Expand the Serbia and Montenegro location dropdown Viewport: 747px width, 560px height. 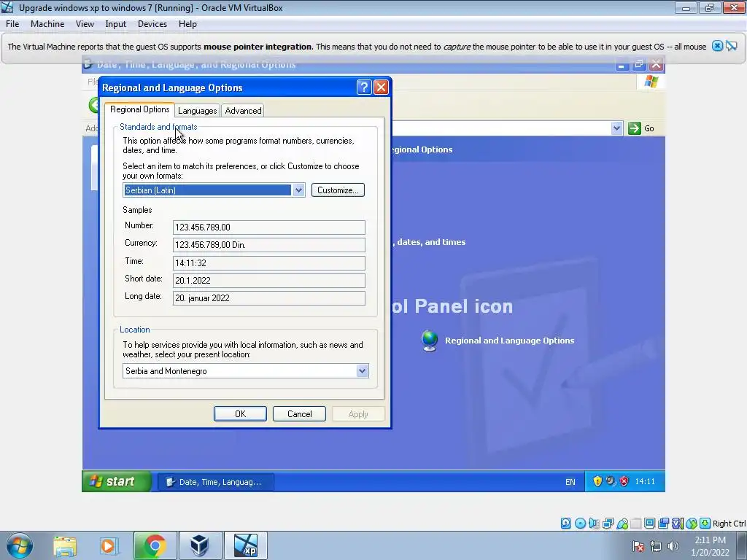362,371
